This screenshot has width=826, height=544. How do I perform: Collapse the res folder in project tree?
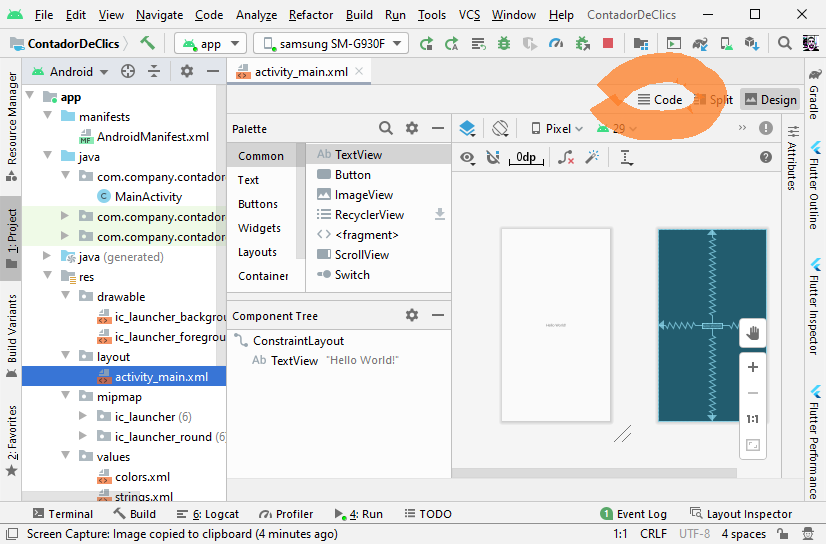(x=48, y=277)
